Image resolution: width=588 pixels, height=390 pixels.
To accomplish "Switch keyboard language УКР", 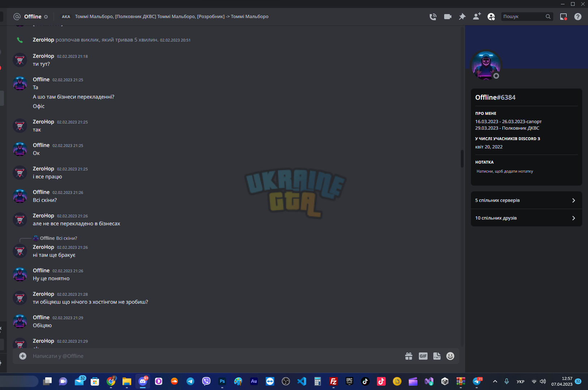I will [x=520, y=382].
